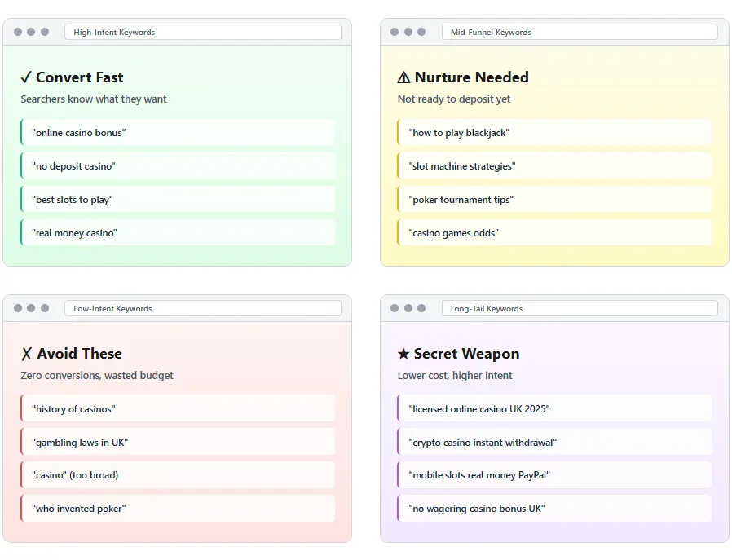Select the "how to play blackjack" keyword
Screen dimensions: 732x560
coord(554,132)
